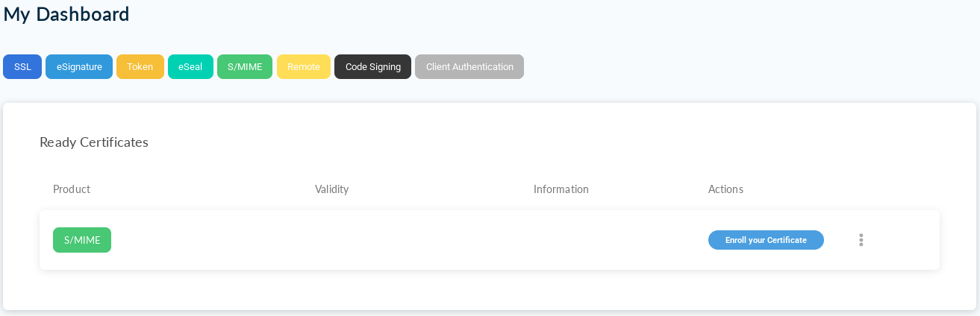Click the S/MIME filter at top
Screen dimensions: 980x316
click(245, 66)
